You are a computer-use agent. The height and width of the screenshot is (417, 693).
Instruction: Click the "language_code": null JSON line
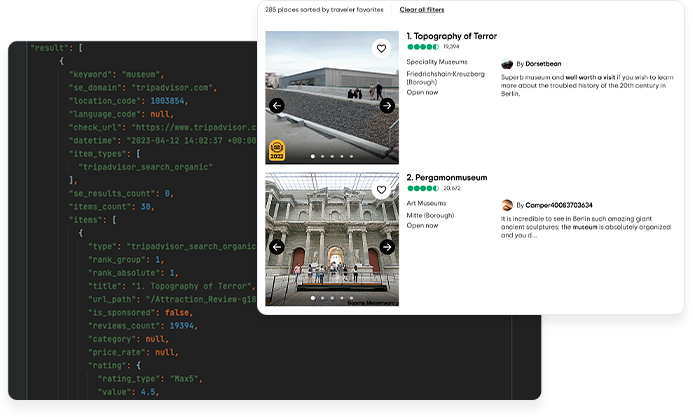pyautogui.click(x=121, y=114)
